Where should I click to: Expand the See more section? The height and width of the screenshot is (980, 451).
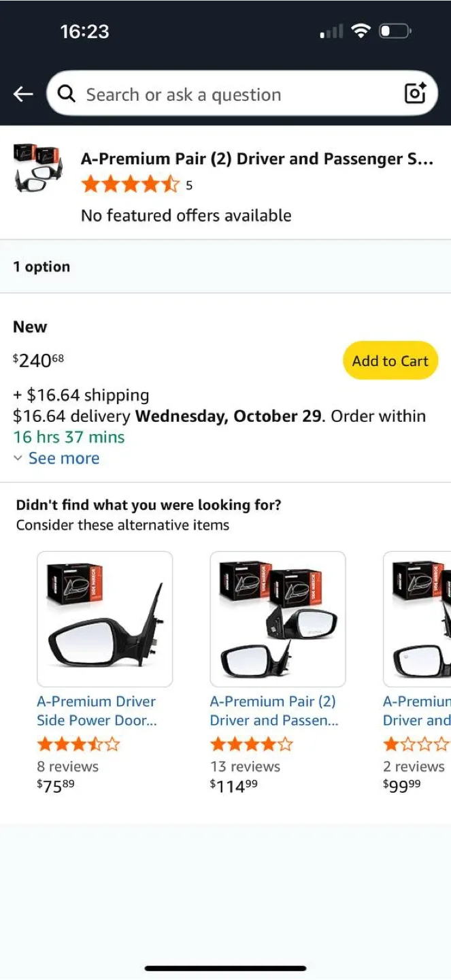(63, 458)
